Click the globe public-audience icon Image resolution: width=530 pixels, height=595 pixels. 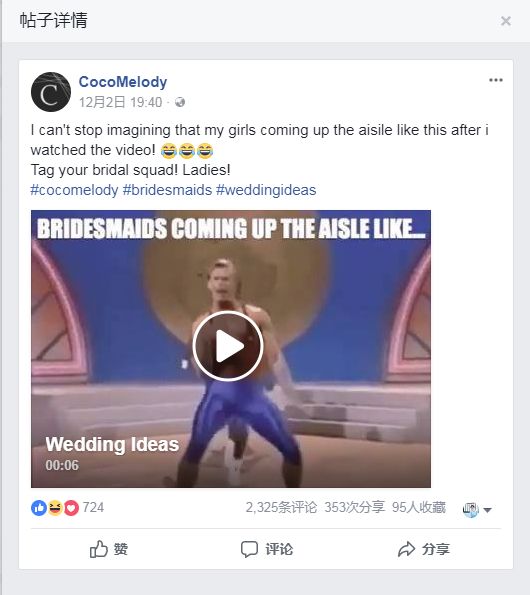pos(180,102)
